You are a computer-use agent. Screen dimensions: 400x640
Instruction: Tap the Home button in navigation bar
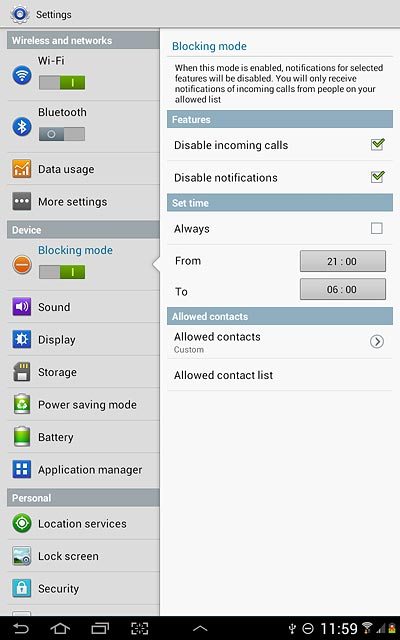[60, 628]
